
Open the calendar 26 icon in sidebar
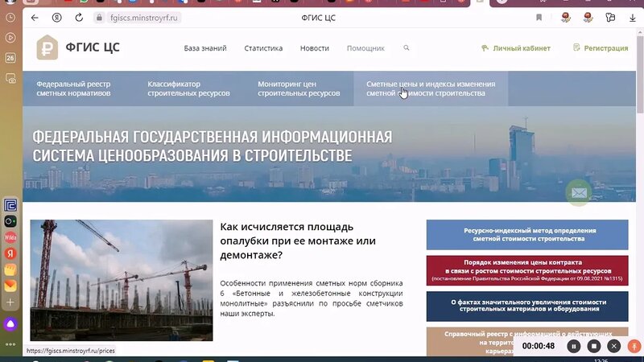click(10, 58)
